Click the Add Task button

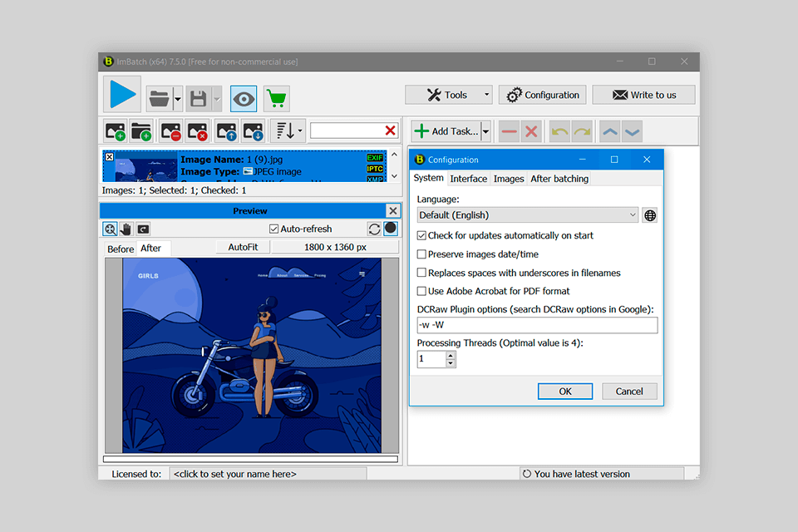[446, 131]
